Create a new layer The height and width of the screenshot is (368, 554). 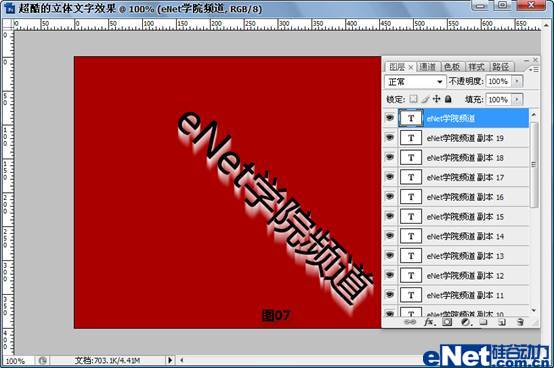tap(502, 322)
